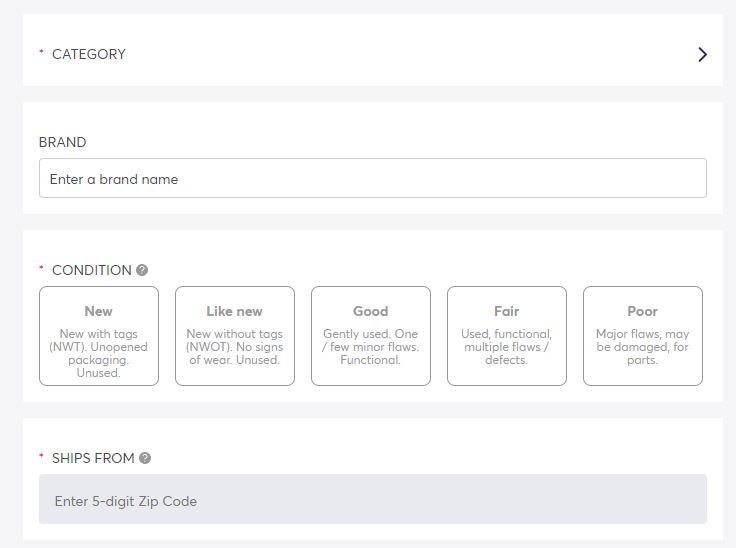Select the 'New without tags (NWOT)' description
Image resolution: width=736 pixels, height=548 pixels.
click(235, 347)
